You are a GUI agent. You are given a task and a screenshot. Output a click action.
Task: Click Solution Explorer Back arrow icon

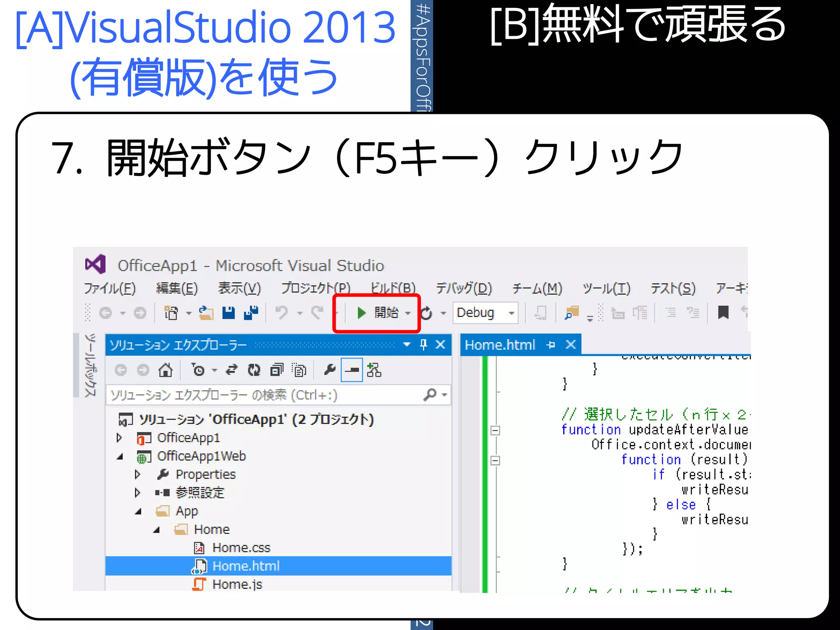(x=121, y=370)
